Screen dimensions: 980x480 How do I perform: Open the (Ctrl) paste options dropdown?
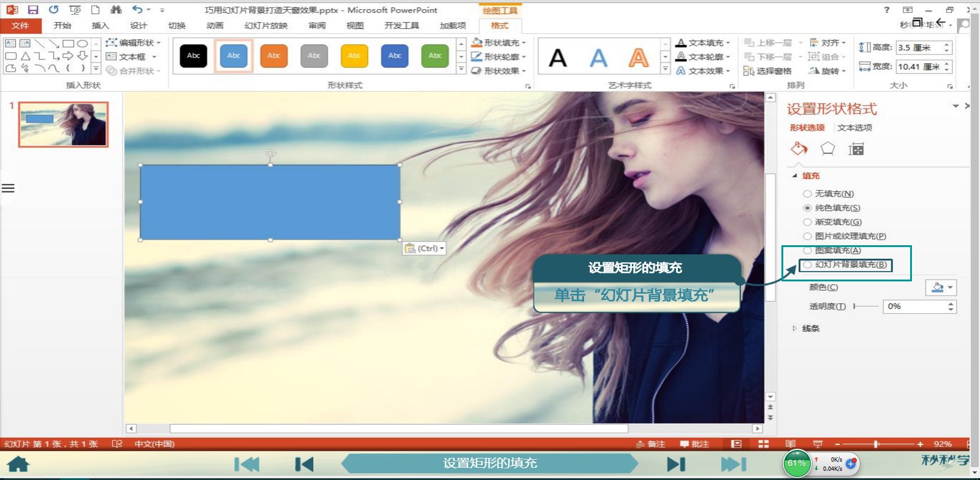(x=424, y=248)
